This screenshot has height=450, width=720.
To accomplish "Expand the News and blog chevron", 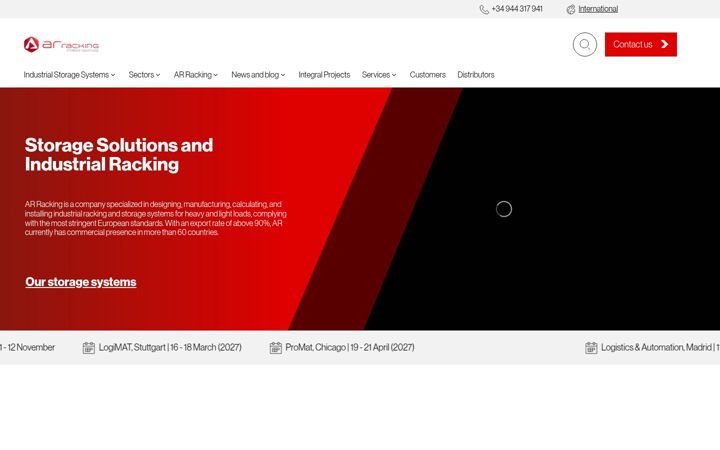I will pos(283,75).
